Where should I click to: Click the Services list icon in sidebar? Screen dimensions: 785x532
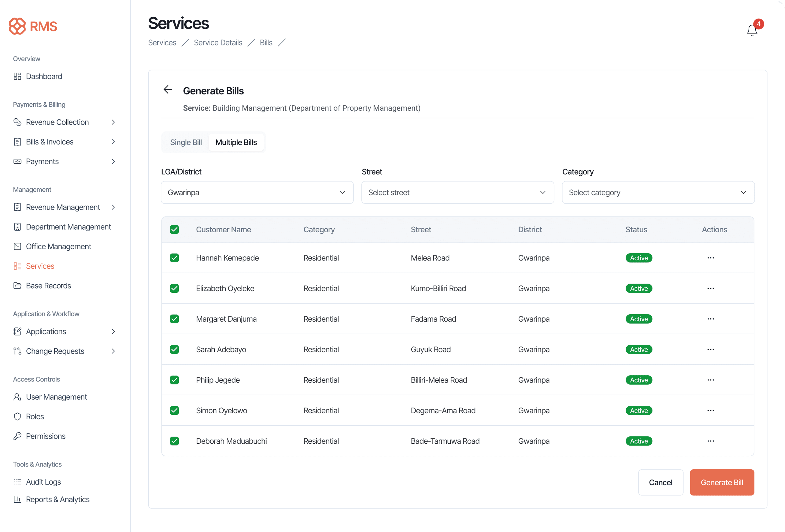[17, 266]
